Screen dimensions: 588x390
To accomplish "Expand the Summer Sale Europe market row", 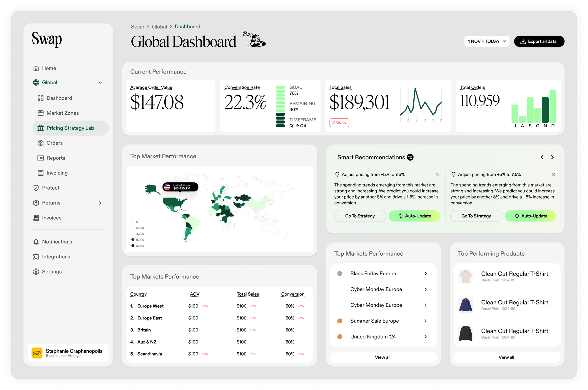I will pyautogui.click(x=425, y=321).
